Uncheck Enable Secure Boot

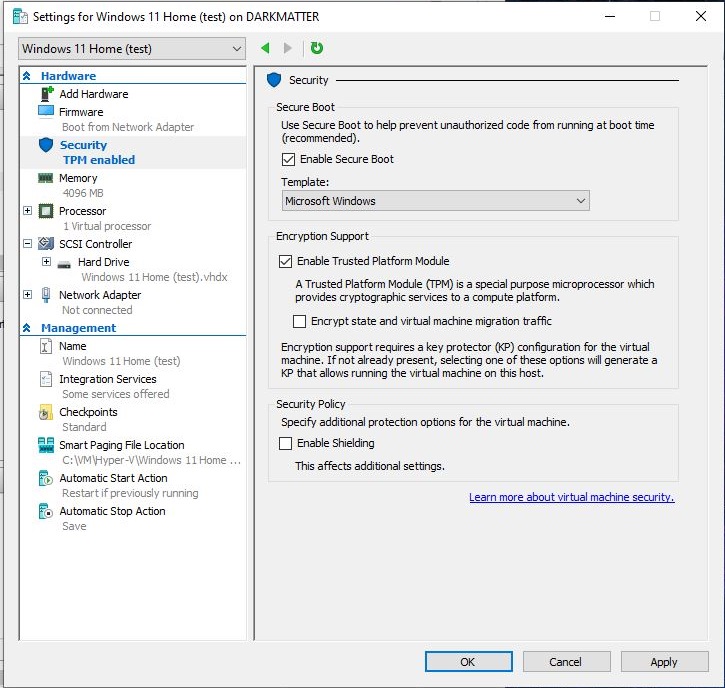click(x=289, y=159)
